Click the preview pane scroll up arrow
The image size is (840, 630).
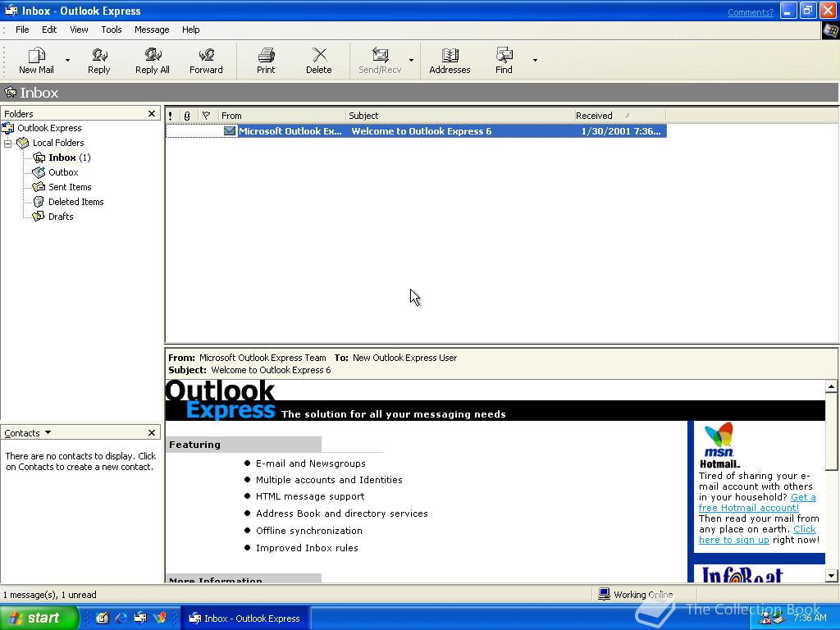point(831,386)
